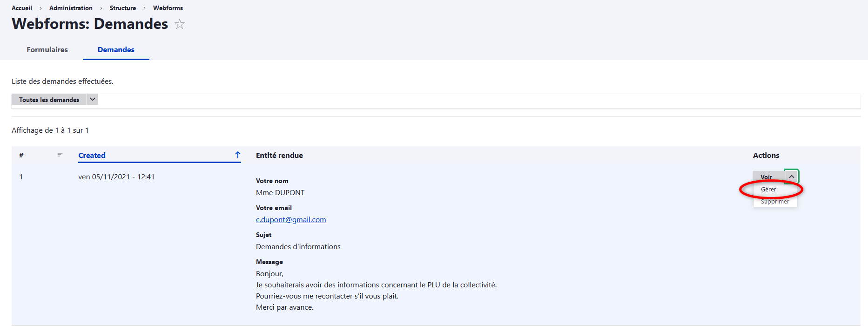Add page to favorites with star icon

pos(180,24)
